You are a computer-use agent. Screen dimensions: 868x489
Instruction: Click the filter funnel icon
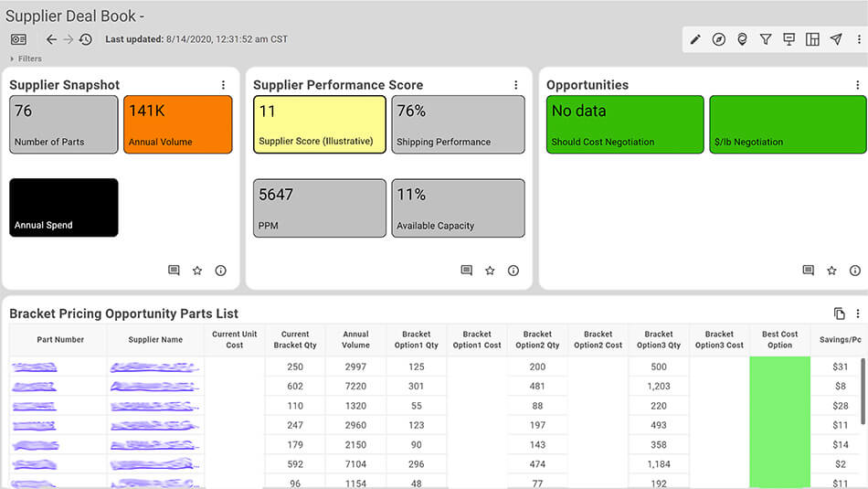point(766,39)
